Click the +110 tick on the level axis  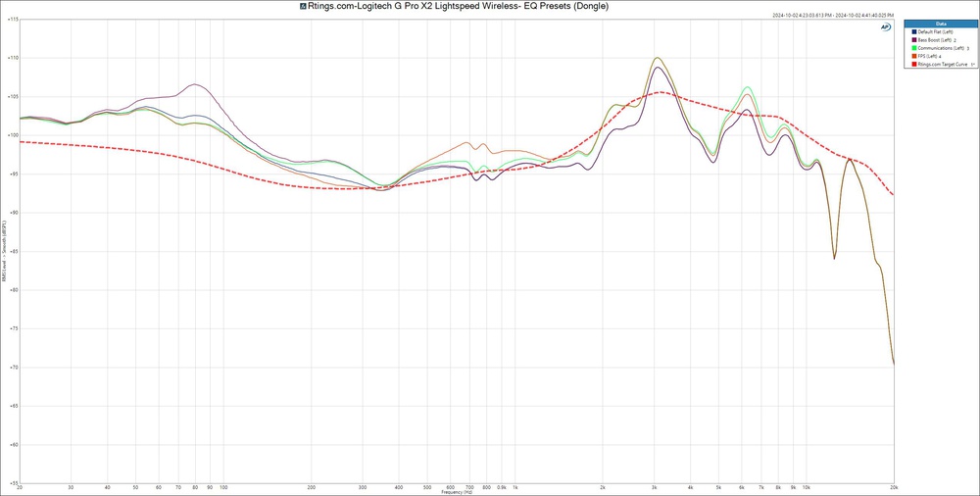[x=11, y=58]
